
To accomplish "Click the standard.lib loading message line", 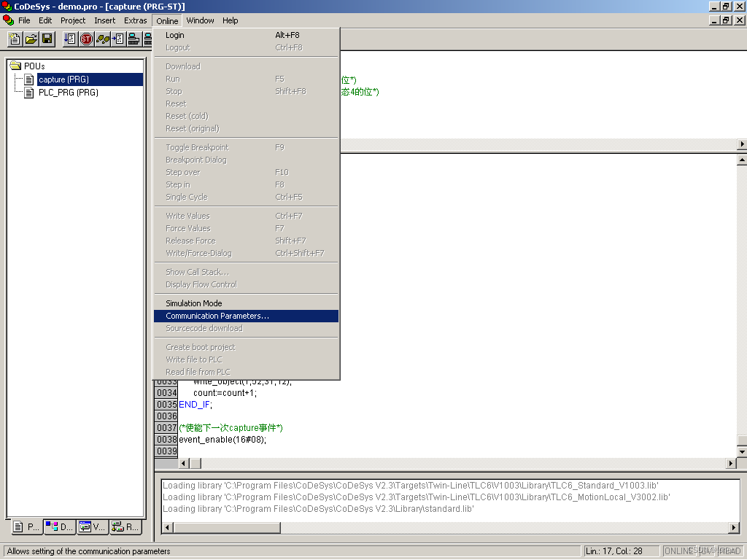I will coord(318,508).
